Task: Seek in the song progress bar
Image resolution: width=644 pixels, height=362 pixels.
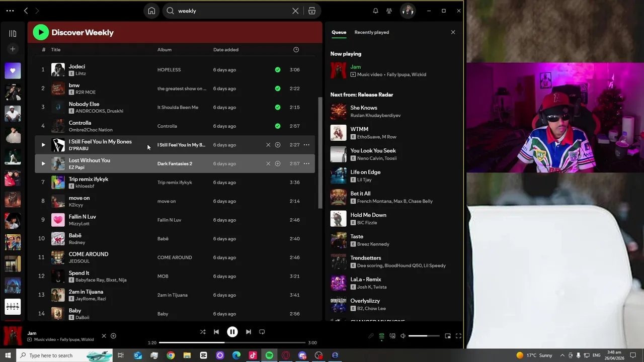Action: 232,342
